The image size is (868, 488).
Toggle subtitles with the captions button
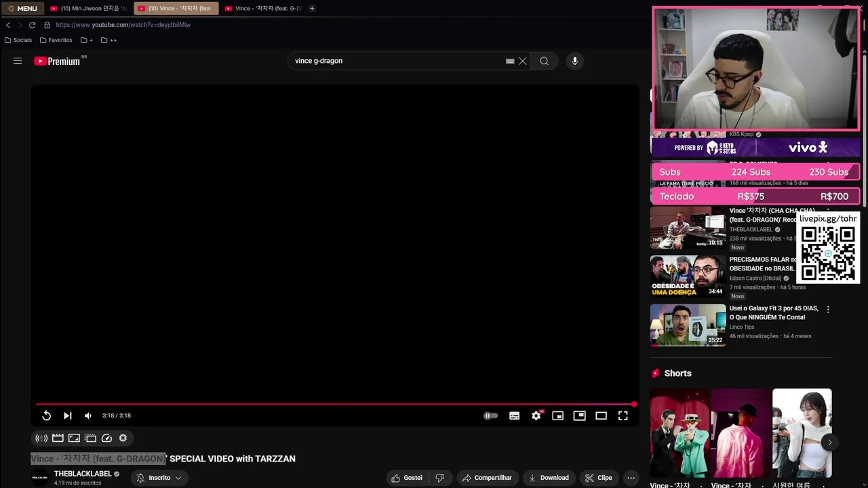tap(515, 415)
